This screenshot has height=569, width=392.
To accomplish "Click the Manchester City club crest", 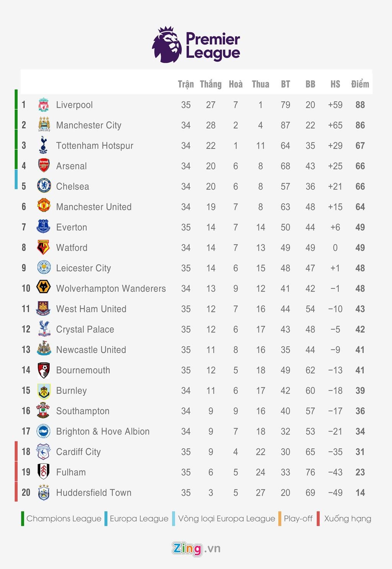I will pos(44,125).
